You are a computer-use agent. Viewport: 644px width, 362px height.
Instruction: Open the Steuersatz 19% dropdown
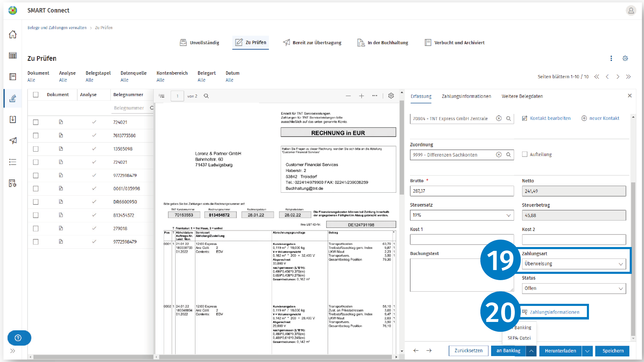click(x=462, y=215)
